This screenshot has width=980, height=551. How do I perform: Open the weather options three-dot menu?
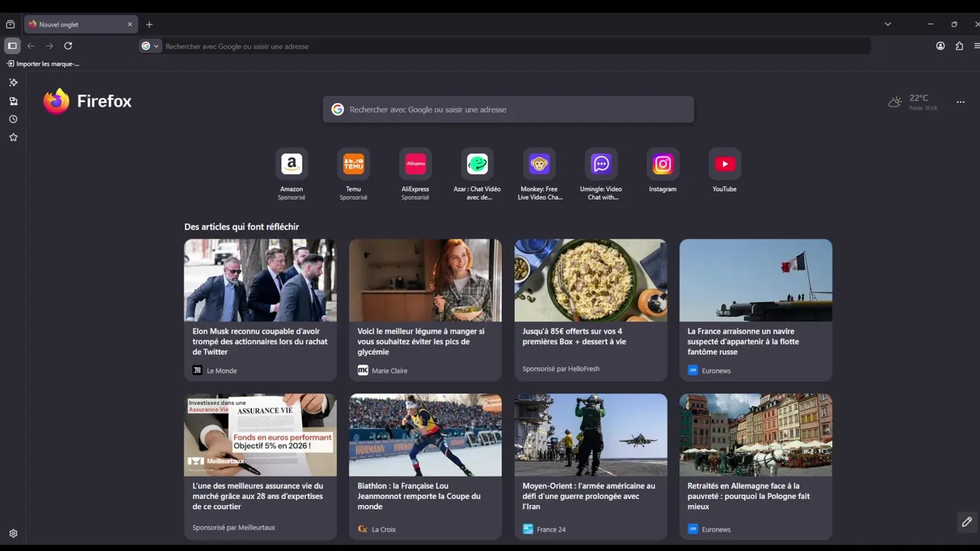click(960, 102)
